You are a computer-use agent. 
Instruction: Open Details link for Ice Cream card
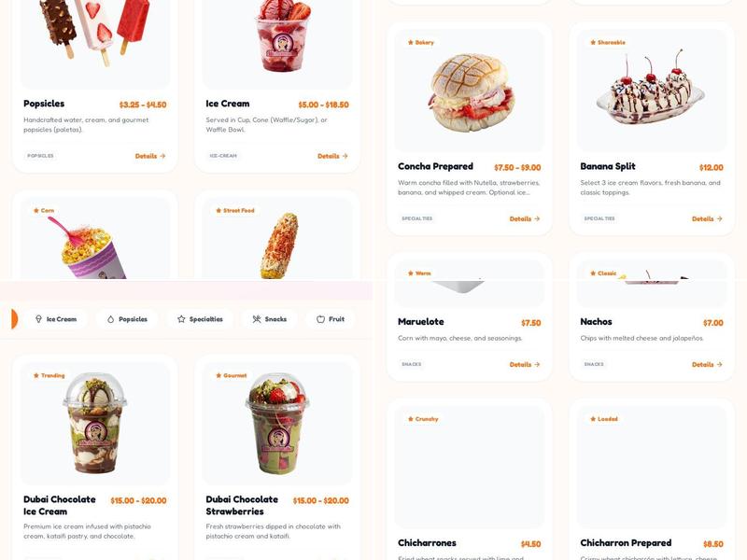[332, 156]
